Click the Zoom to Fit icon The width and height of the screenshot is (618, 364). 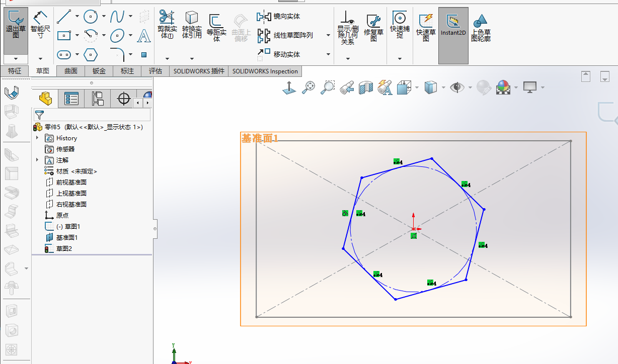tap(308, 87)
